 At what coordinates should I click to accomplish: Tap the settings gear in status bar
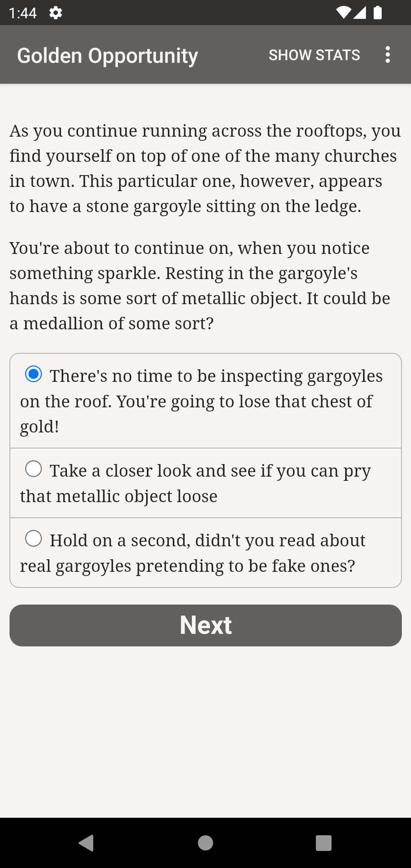click(56, 13)
